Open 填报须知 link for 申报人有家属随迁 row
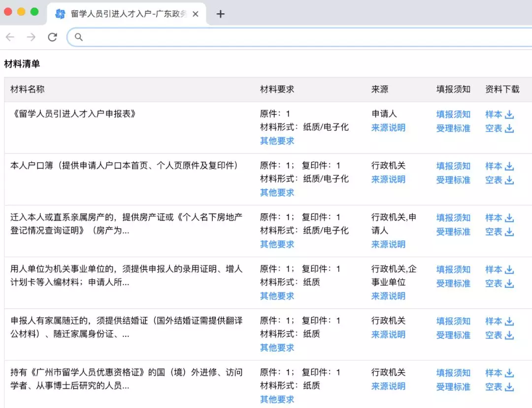The height and width of the screenshot is (408, 532). pyautogui.click(x=453, y=321)
